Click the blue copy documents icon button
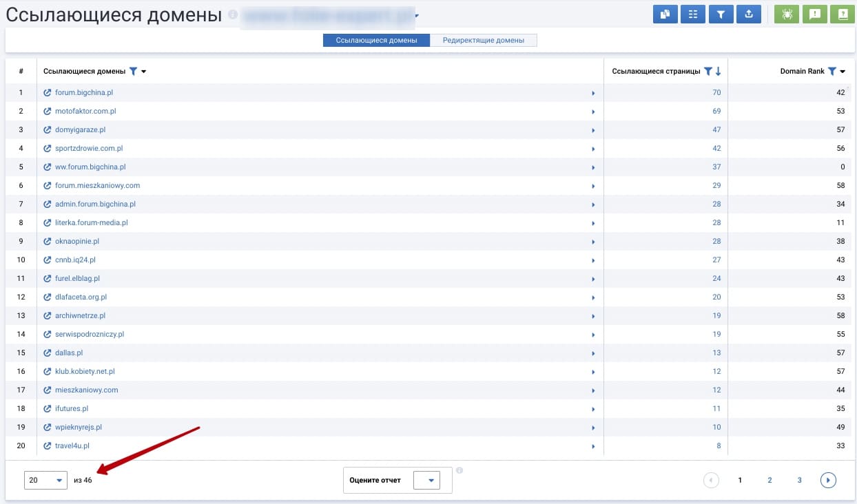Viewport: 857px width, 504px height. 665,14
